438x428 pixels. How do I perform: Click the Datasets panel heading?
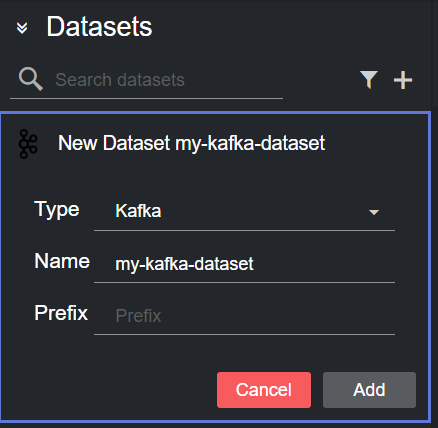(99, 27)
